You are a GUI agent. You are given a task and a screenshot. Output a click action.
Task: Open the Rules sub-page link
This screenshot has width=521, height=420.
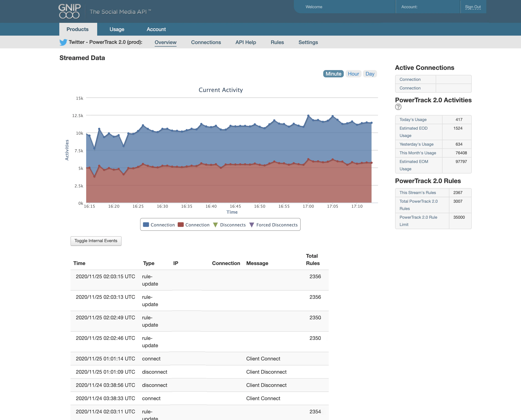coord(277,42)
